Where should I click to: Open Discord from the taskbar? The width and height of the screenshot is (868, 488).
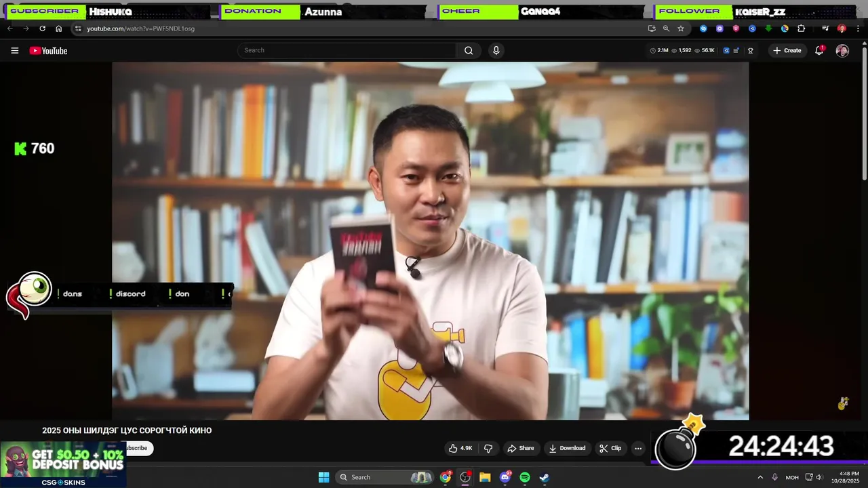(505, 477)
